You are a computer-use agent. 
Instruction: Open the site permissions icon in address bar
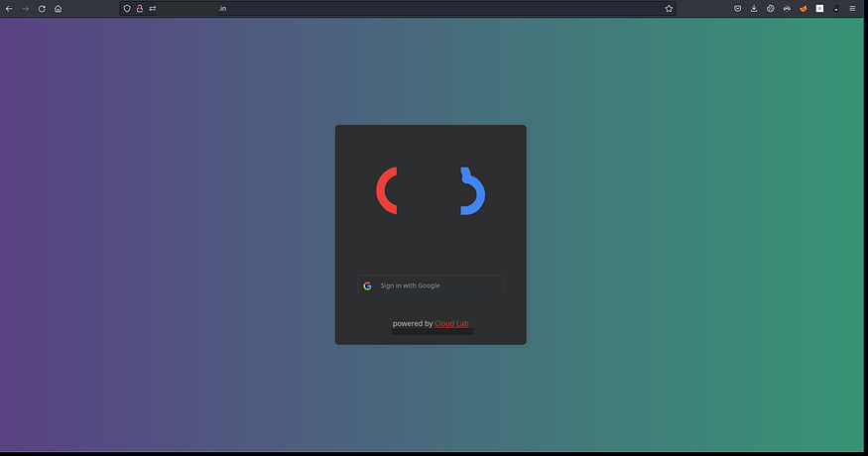click(x=153, y=8)
